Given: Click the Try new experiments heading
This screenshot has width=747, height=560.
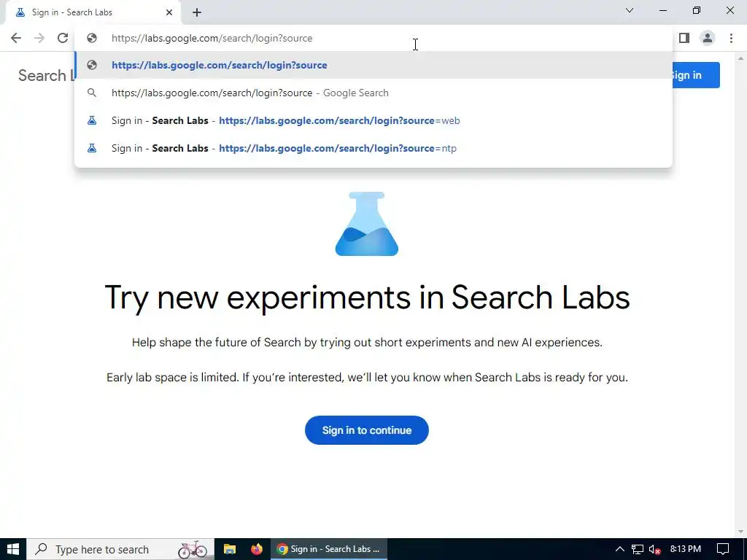Looking at the screenshot, I should (367, 297).
